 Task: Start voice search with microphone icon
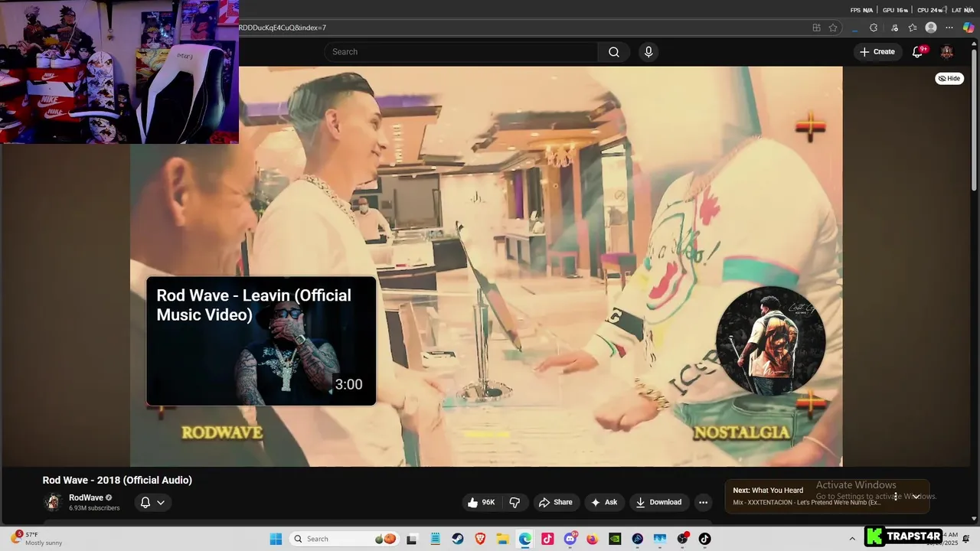[648, 52]
